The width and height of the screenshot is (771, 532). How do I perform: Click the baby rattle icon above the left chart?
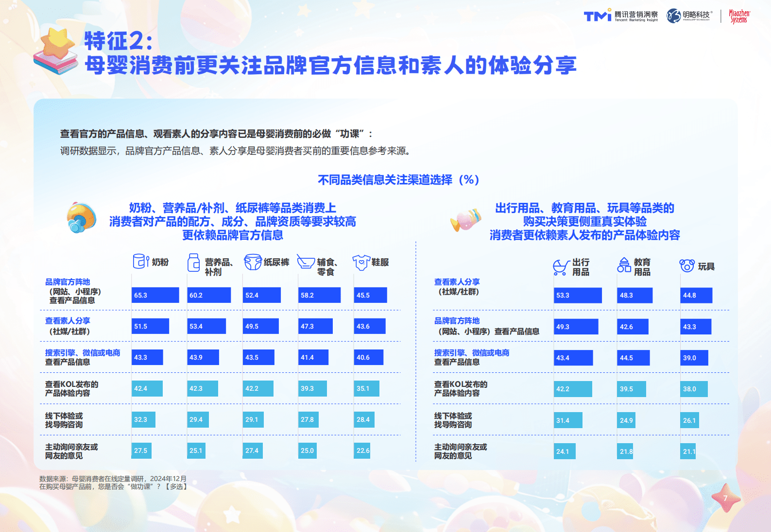coord(81,217)
